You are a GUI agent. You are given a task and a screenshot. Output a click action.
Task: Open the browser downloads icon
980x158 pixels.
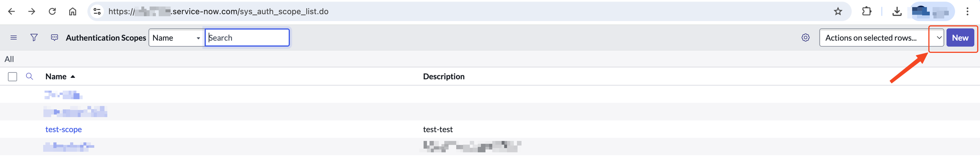[897, 12]
